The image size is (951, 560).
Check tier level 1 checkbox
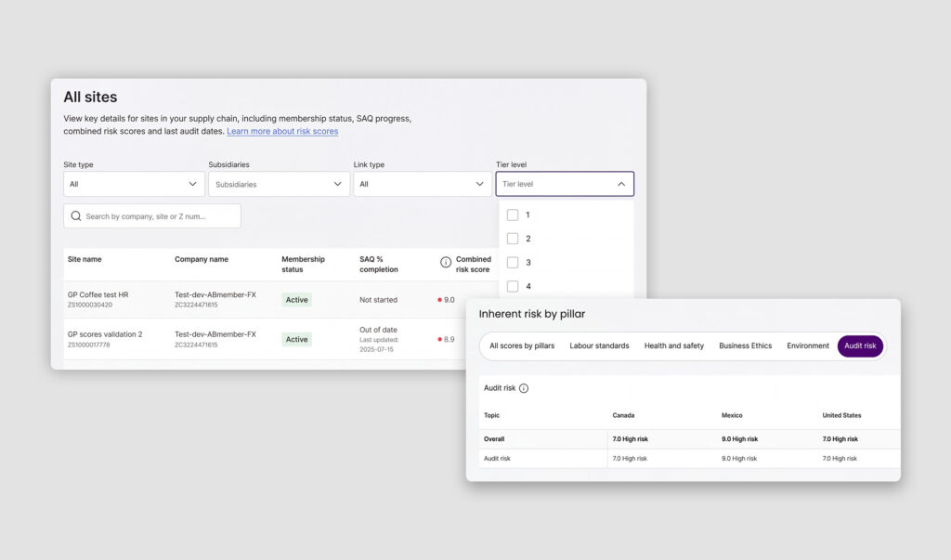pyautogui.click(x=513, y=215)
